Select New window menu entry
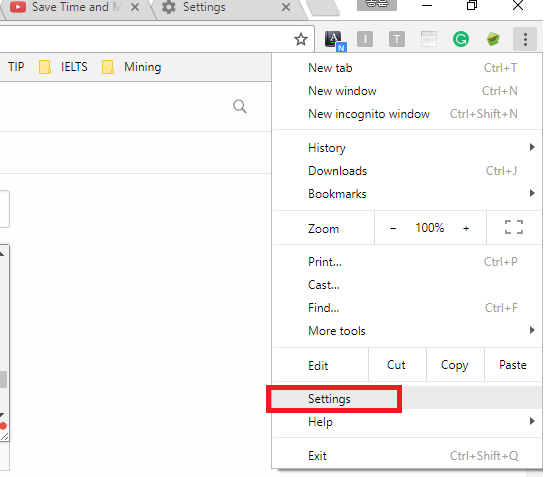548x477 pixels. (x=407, y=91)
